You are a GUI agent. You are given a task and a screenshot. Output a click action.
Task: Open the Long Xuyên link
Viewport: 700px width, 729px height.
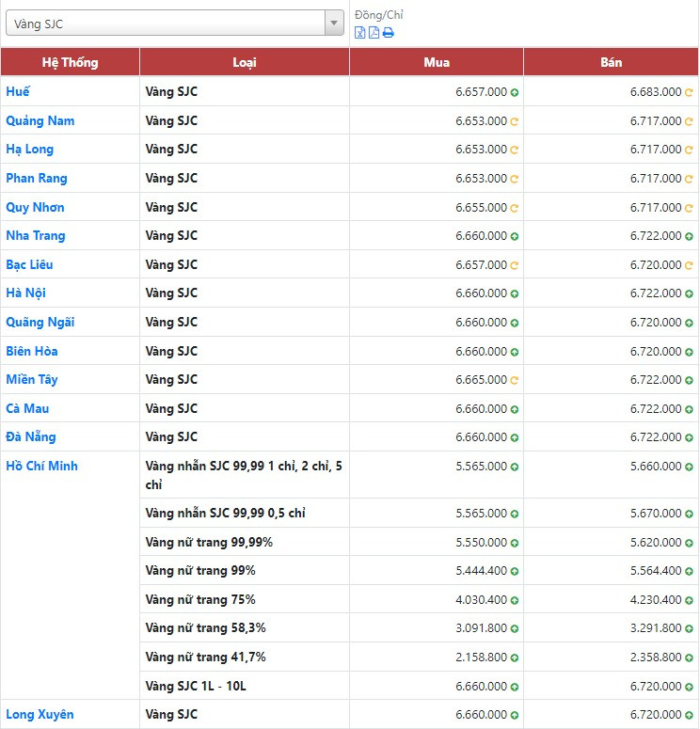click(x=40, y=715)
